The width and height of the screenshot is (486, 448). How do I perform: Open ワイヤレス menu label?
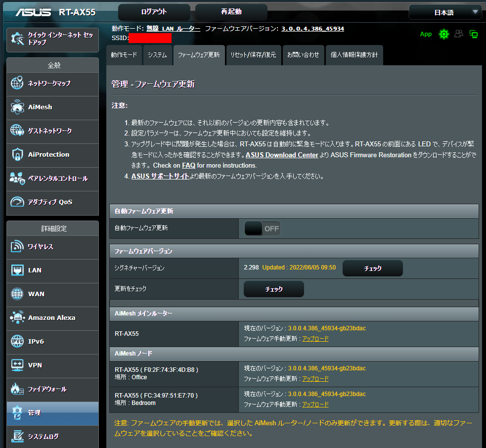click(x=41, y=247)
